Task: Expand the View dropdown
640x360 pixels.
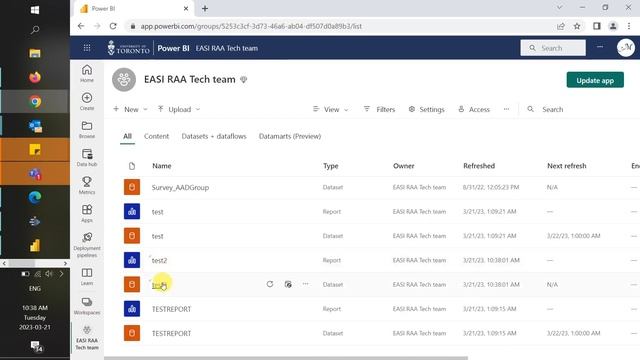Action: (x=330, y=109)
